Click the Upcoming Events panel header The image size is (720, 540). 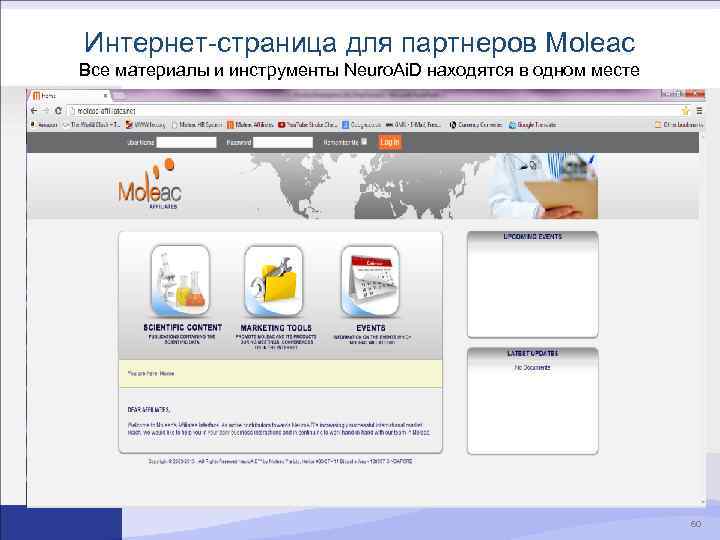tap(533, 236)
